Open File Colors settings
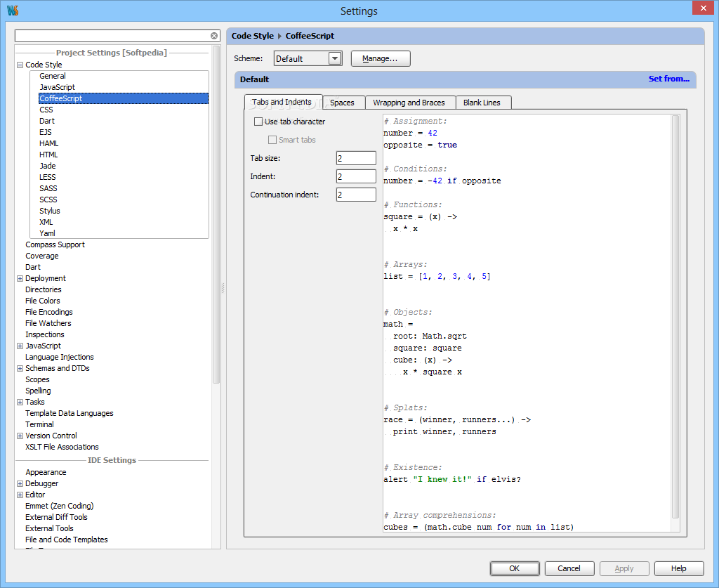The image size is (719, 588). 43,301
